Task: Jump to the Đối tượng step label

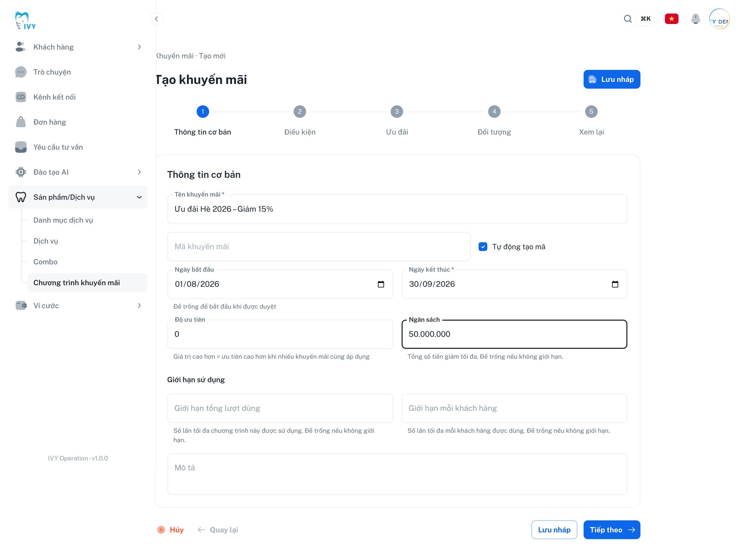Action: 494,132
